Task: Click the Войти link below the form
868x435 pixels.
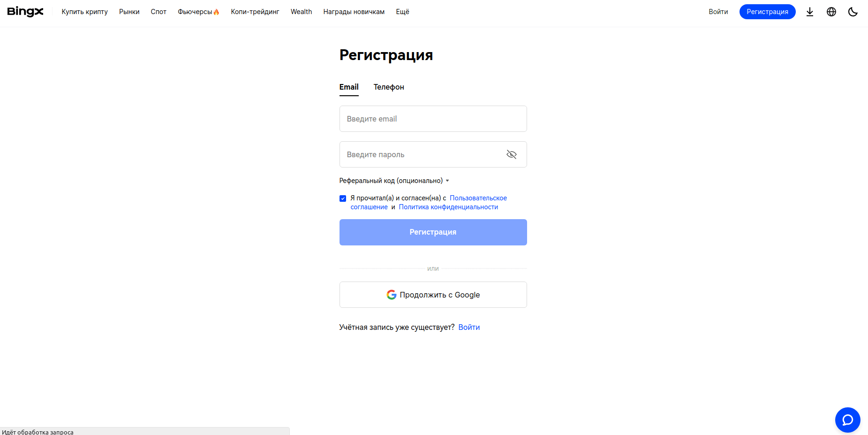Action: [x=469, y=327]
